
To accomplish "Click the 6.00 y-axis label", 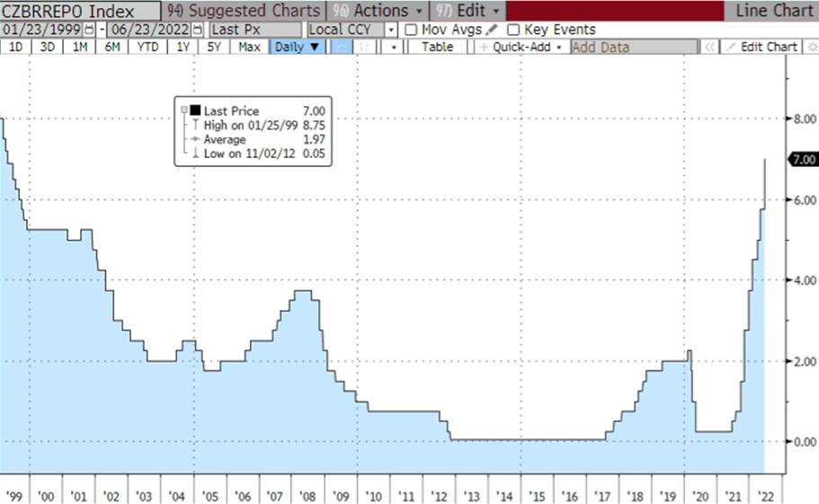I will (x=805, y=200).
